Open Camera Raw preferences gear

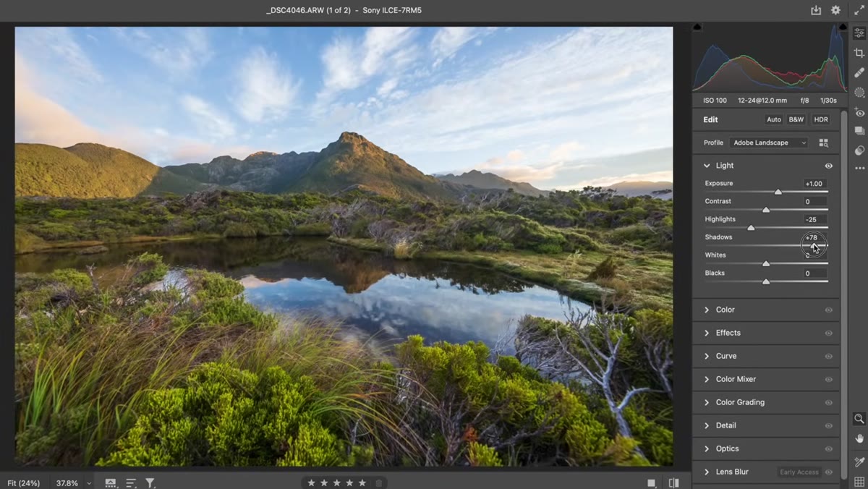(x=835, y=10)
